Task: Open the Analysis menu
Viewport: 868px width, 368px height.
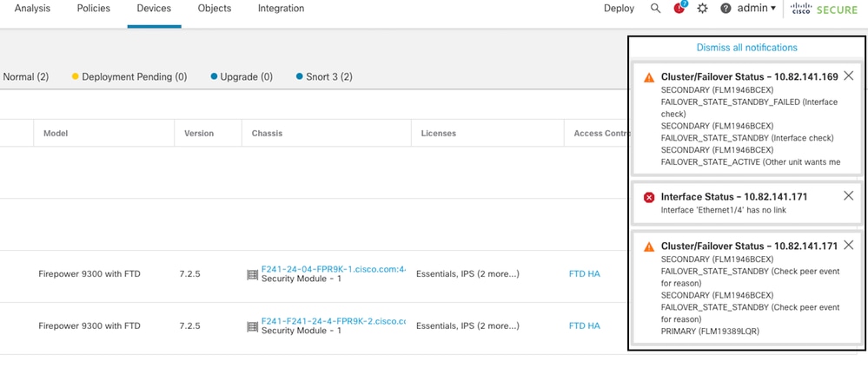Action: click(x=32, y=9)
